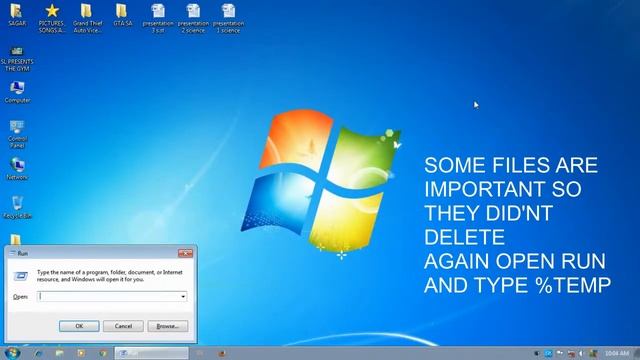Select the Recycle Bin icon
The height and width of the screenshot is (360, 640).
pyautogui.click(x=17, y=207)
